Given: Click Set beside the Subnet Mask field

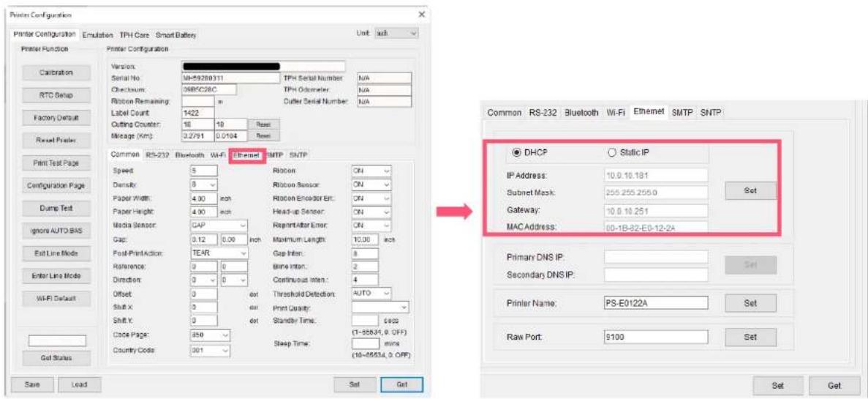Looking at the screenshot, I should 750,190.
